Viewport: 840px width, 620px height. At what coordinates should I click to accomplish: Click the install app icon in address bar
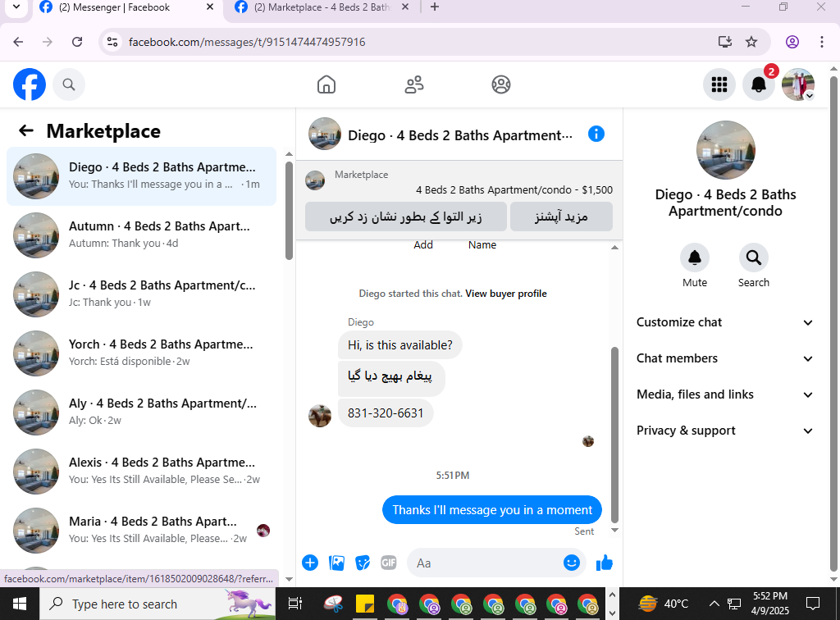[725, 42]
